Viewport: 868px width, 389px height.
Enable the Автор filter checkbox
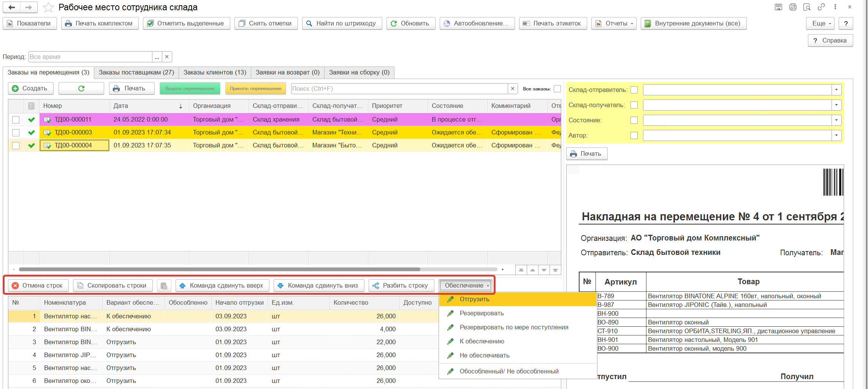634,136
